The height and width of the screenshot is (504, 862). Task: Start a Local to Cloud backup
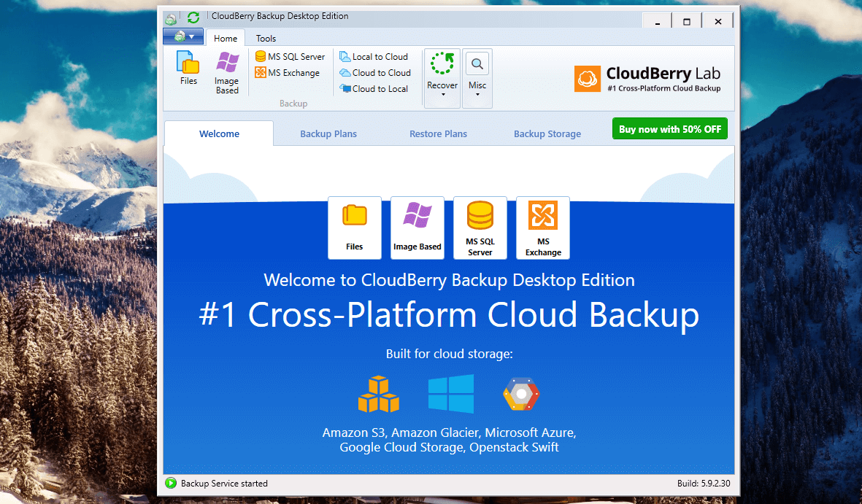point(374,57)
